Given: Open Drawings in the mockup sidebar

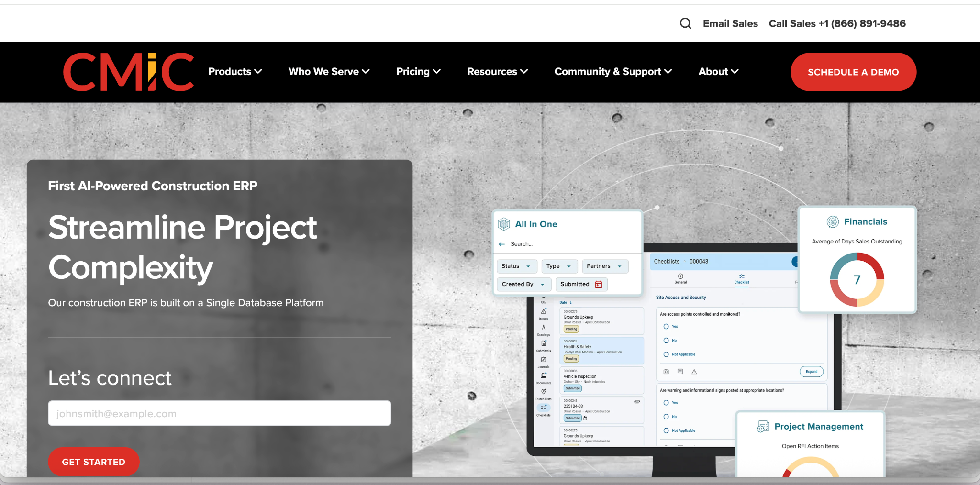Looking at the screenshot, I should [544, 330].
